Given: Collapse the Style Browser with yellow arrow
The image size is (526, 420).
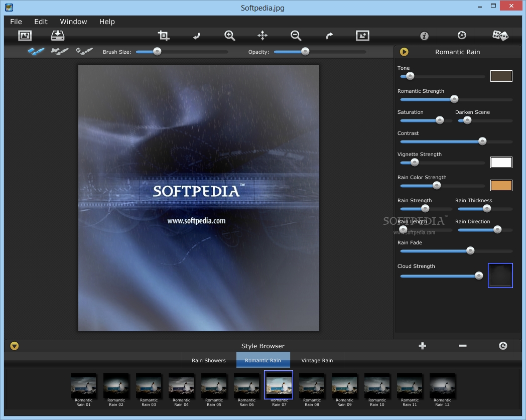Looking at the screenshot, I should 15,346.
